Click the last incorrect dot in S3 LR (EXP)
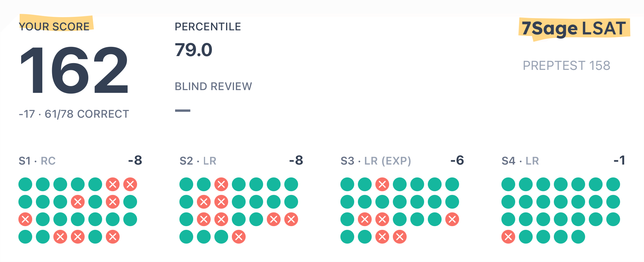Screen dimensions: 644x262 [400, 237]
